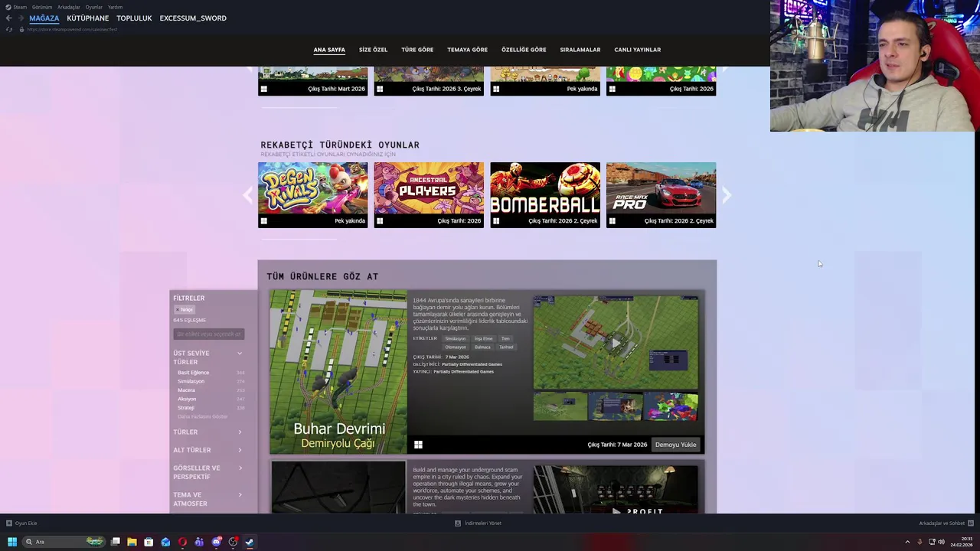The width and height of the screenshot is (980, 551).
Task: Open Microsoft Store in the taskbar
Action: [x=149, y=542]
